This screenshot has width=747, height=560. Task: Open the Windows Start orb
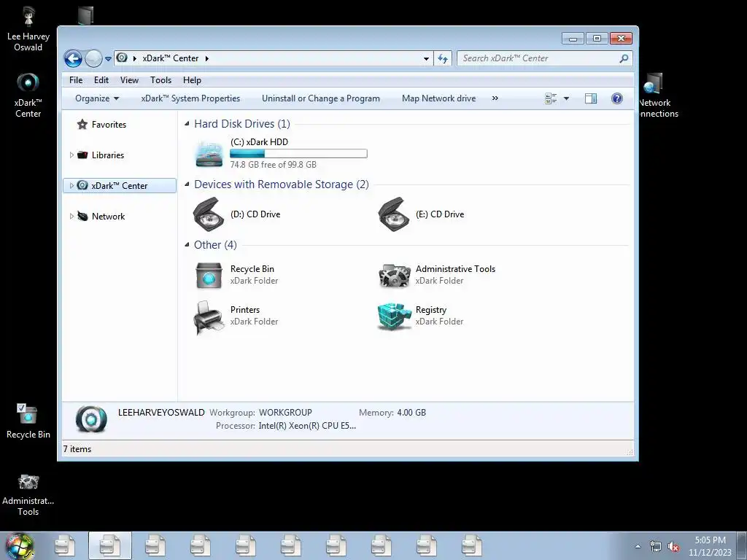pos(20,546)
